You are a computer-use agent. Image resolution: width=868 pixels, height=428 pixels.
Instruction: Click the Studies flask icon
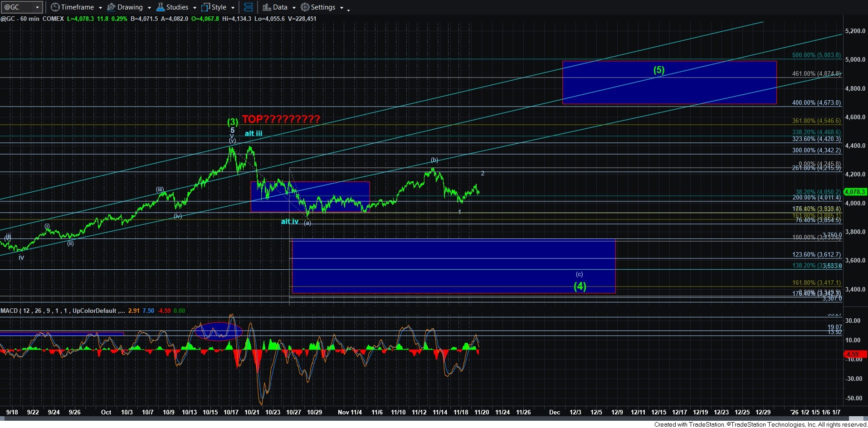point(160,7)
